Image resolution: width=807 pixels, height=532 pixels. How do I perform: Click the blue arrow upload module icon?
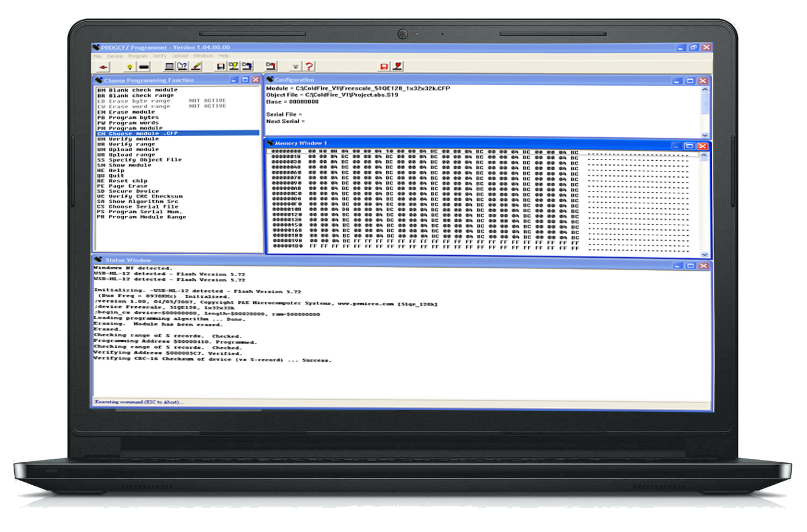(x=246, y=66)
